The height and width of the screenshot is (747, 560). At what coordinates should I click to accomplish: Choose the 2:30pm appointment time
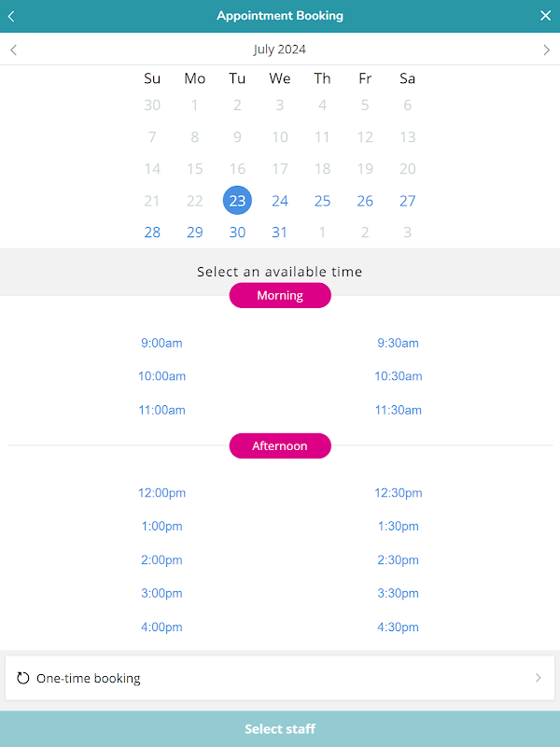click(x=399, y=560)
